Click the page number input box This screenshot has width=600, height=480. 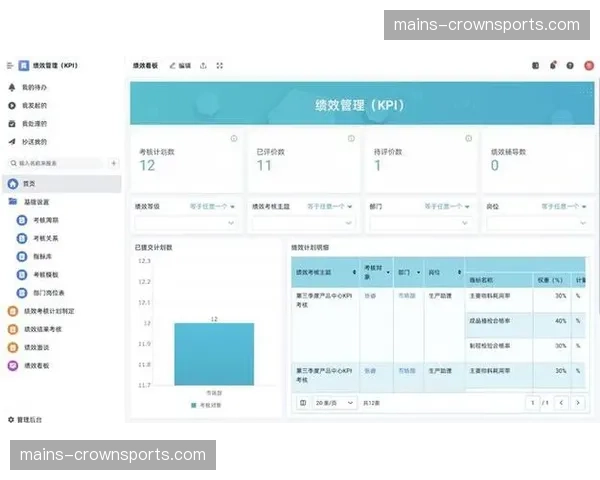(532, 403)
